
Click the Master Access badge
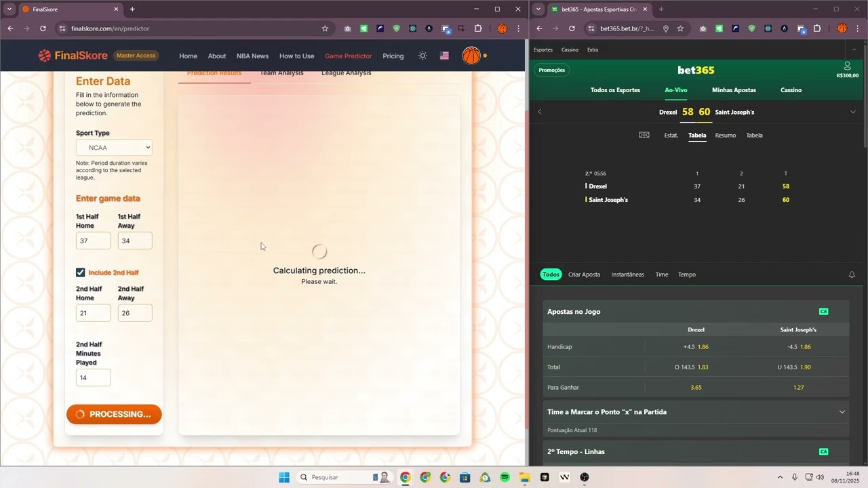click(x=136, y=56)
